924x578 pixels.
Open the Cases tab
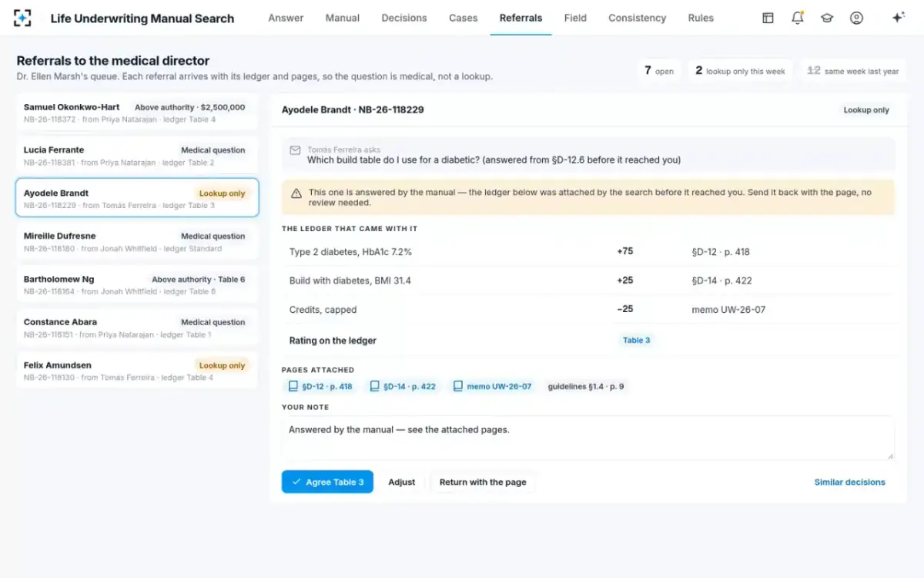click(464, 18)
